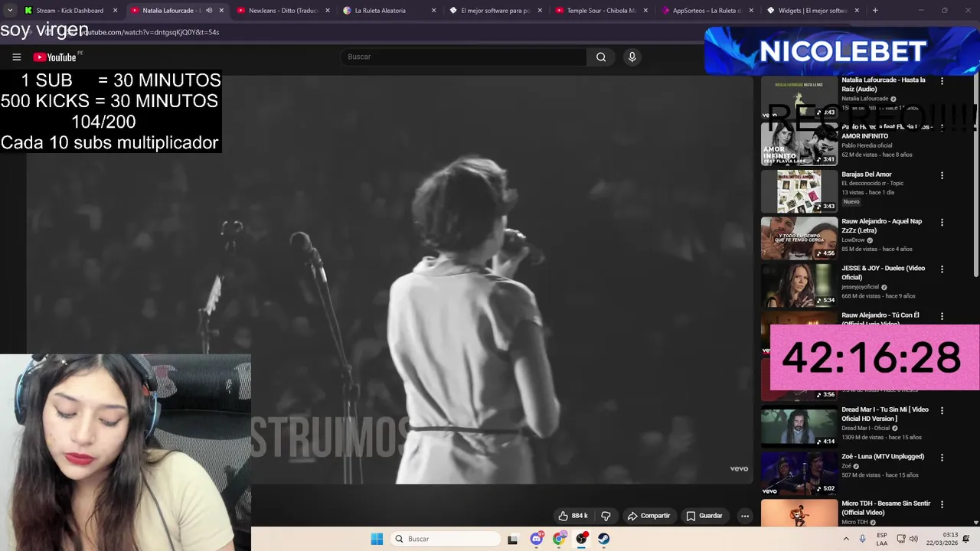This screenshot has height=551, width=980.
Task: Share the video via Compartir
Action: pyautogui.click(x=648, y=516)
